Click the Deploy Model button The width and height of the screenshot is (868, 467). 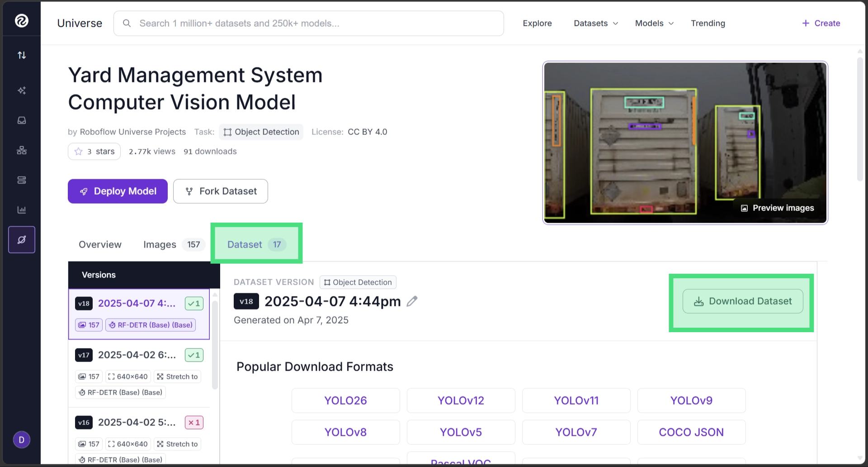coord(118,191)
